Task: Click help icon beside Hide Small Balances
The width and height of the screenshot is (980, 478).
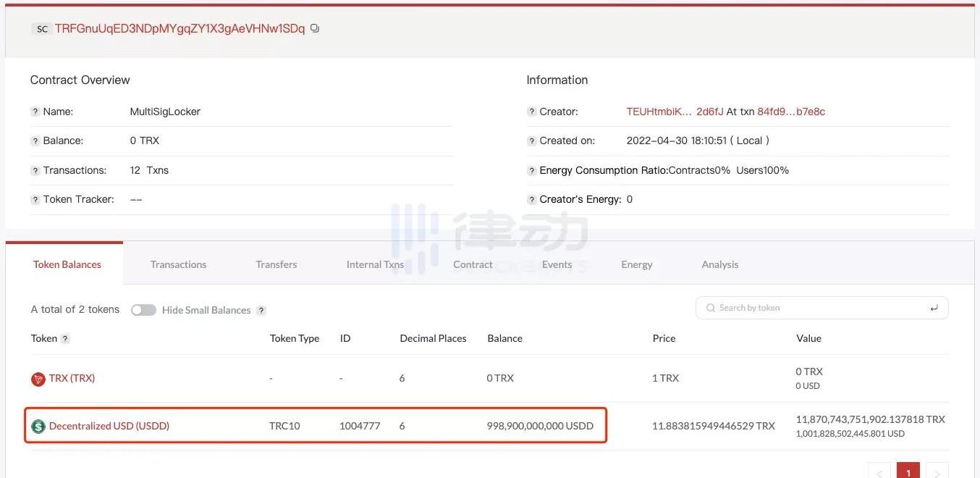Action: click(x=261, y=311)
